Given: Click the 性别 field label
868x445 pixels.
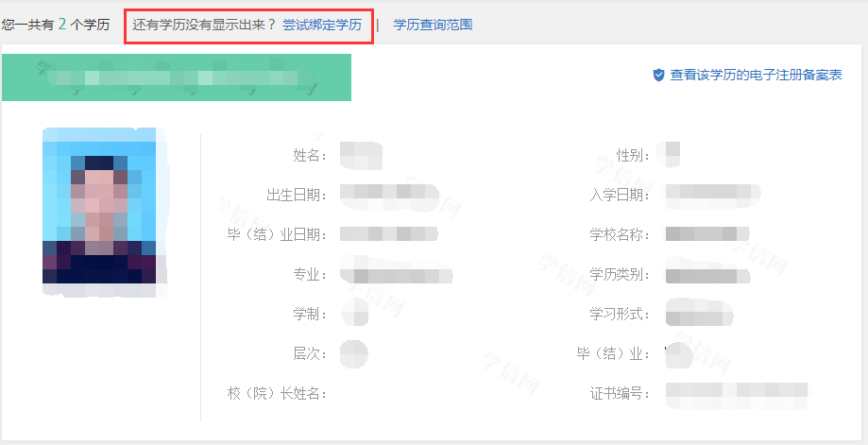Looking at the screenshot, I should point(634,155).
